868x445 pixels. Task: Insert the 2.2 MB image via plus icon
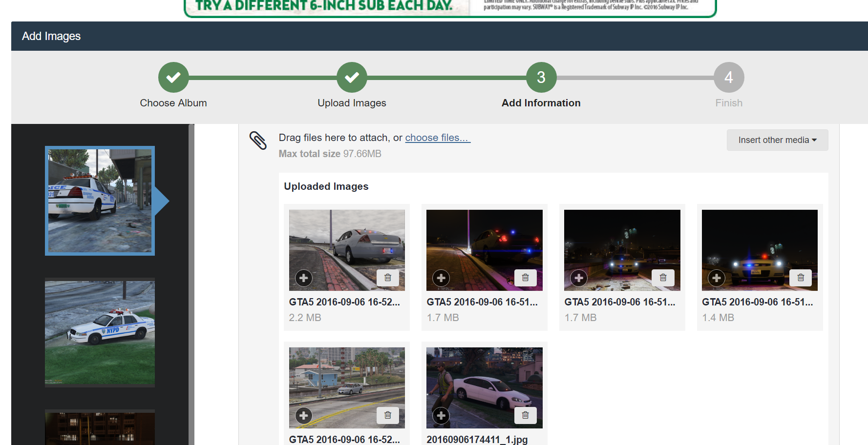pos(304,278)
